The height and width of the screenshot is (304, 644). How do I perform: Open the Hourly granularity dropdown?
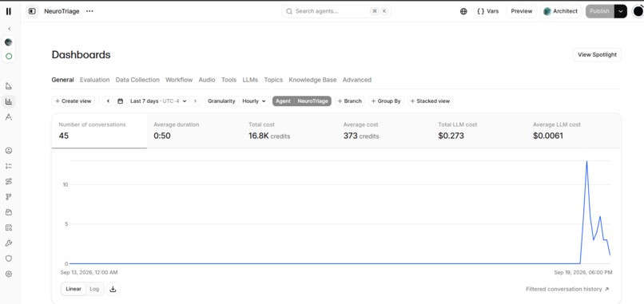coord(253,101)
